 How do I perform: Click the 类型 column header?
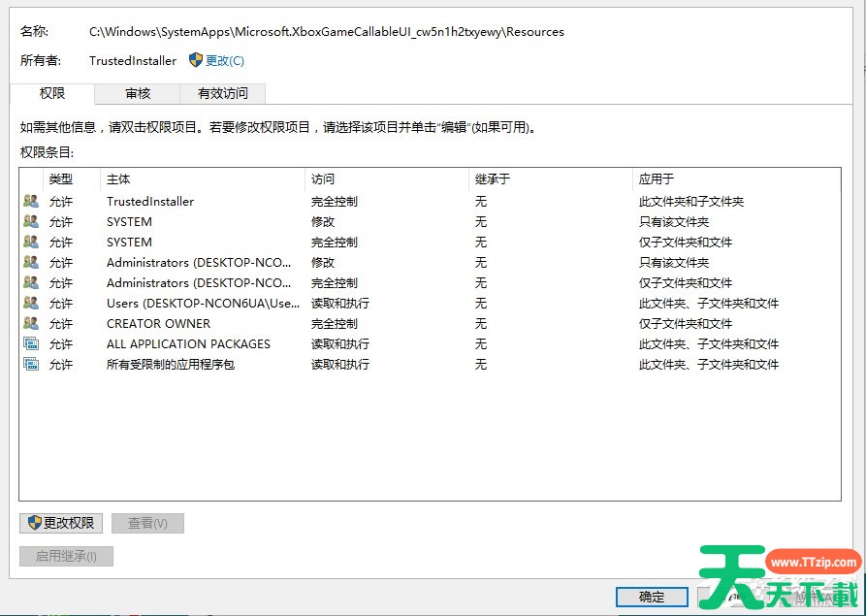71,179
